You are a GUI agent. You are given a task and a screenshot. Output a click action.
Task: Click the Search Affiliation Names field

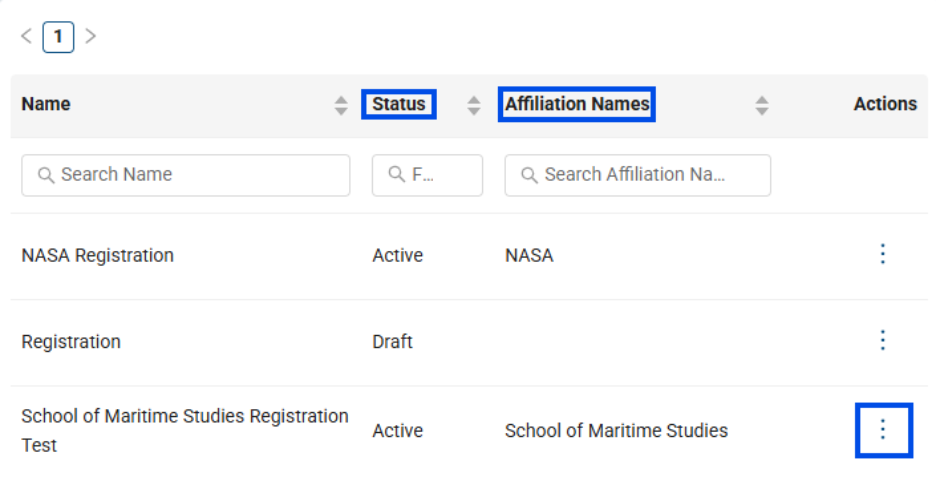(x=638, y=176)
